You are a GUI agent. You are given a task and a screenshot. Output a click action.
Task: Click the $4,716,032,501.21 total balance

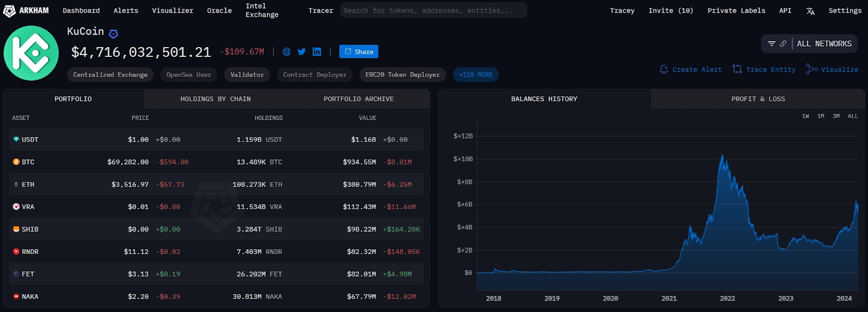tap(141, 52)
